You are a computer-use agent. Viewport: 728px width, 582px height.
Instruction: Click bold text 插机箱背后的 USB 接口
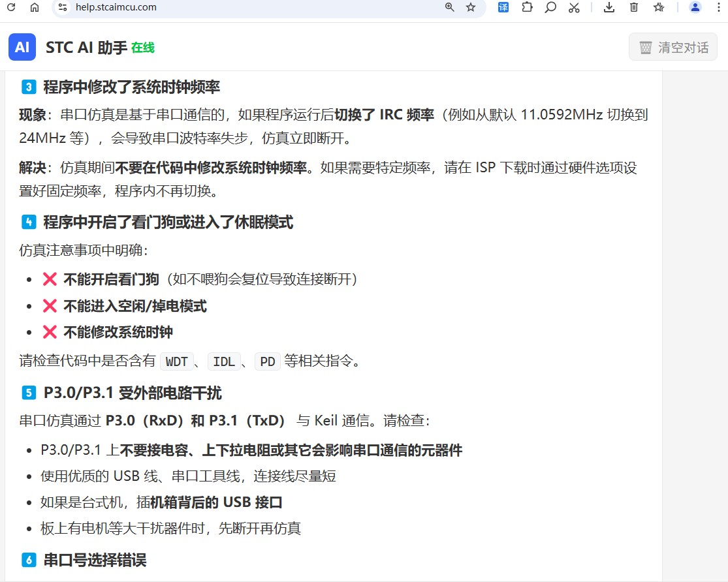point(216,502)
